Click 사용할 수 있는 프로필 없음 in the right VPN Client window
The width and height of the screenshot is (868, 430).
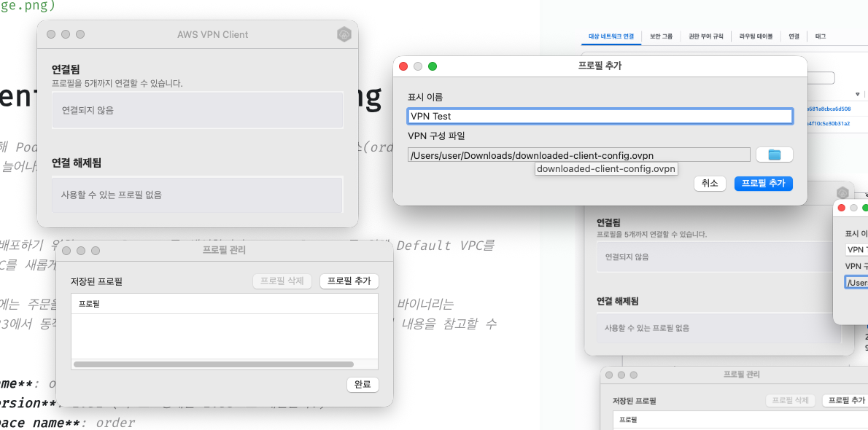pyautogui.click(x=718, y=328)
